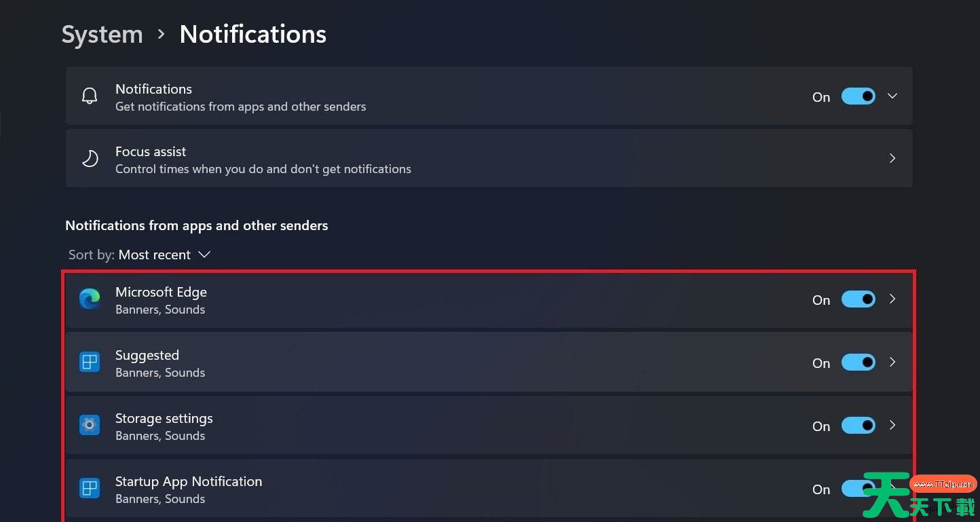The width and height of the screenshot is (980, 522).
Task: Open Storage settings notification chevron
Action: coord(892,426)
